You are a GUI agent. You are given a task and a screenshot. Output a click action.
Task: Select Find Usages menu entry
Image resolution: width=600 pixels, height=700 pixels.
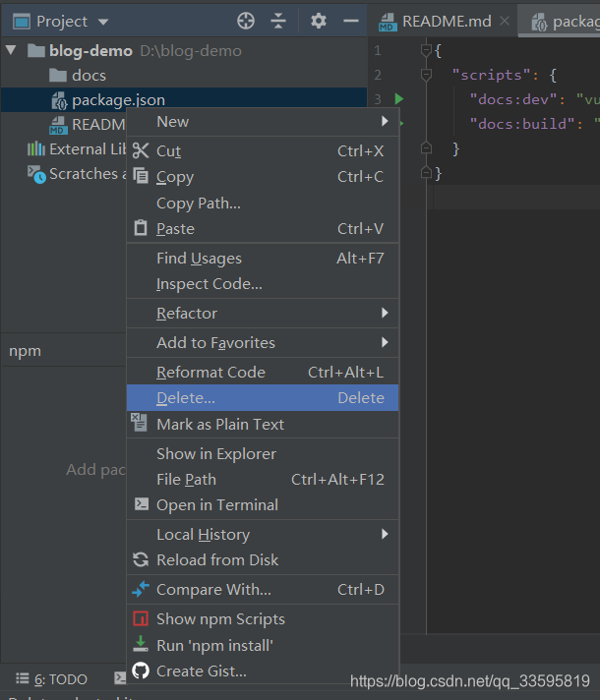263,258
